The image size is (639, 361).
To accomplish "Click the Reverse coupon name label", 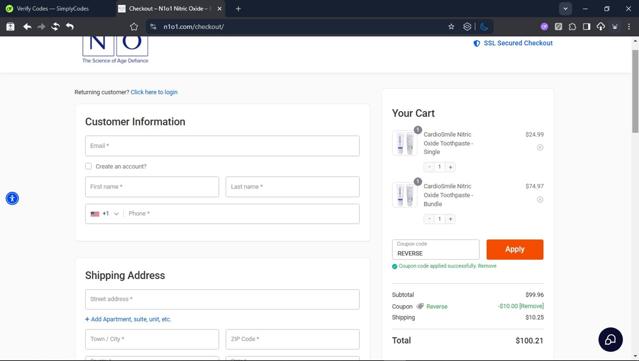I will pos(436,306).
